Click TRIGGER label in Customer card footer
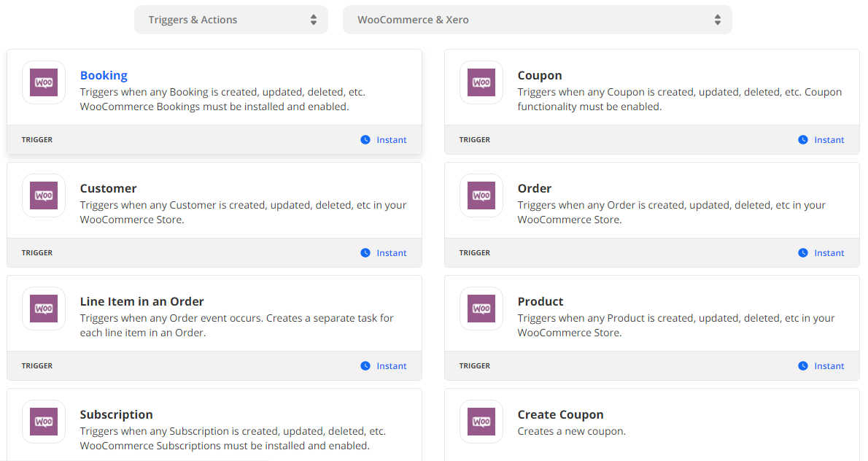Viewport: 868px width, 461px height. coord(37,253)
